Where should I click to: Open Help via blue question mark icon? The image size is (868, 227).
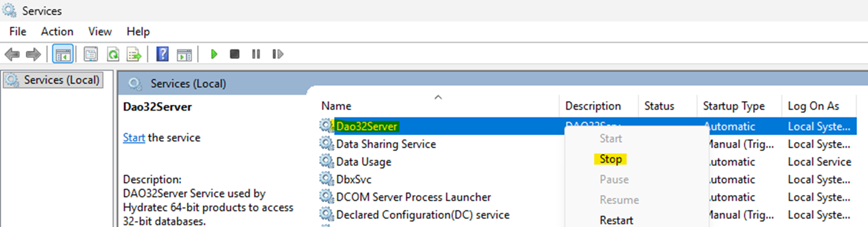[162, 54]
